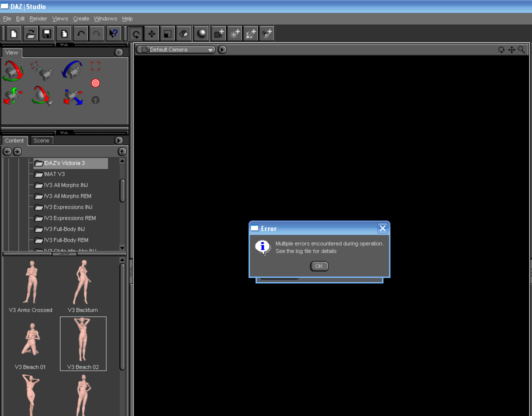Click OK in the Error dialog
532x416 pixels.
click(x=319, y=266)
